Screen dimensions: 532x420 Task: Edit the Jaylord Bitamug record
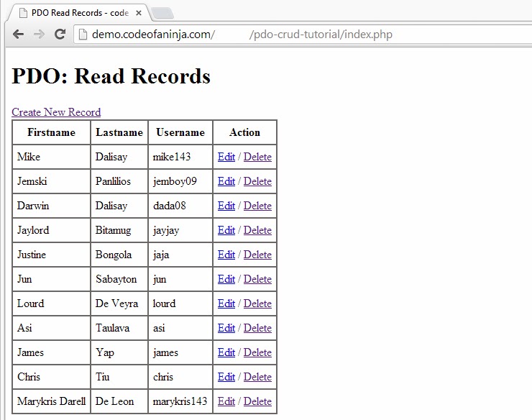226,230
